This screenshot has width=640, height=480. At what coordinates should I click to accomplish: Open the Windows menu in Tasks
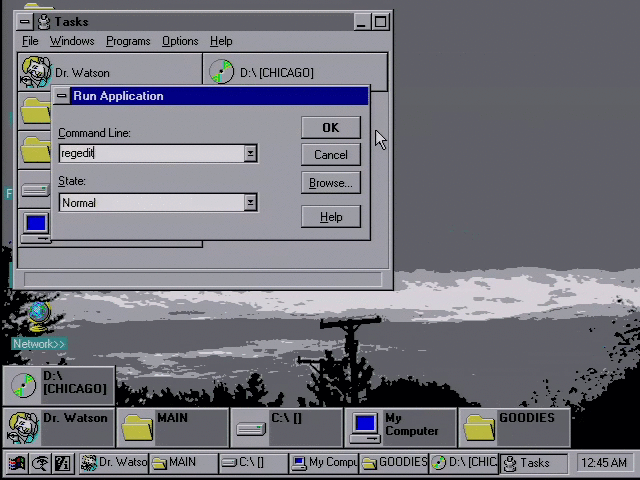72,41
